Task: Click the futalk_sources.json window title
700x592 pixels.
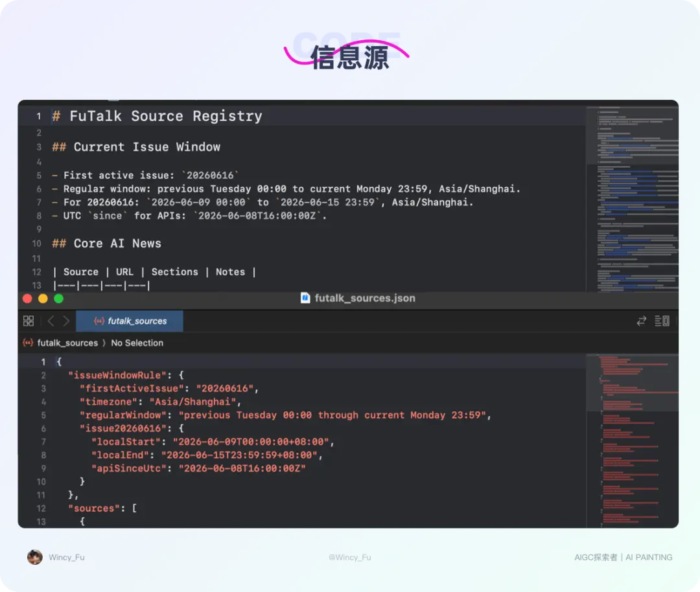Action: (365, 298)
